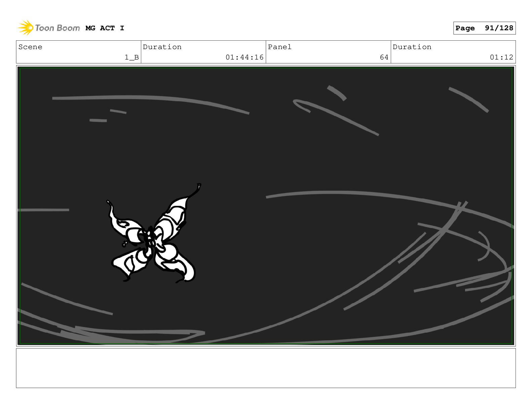The image size is (532, 412).
Task: Click the panel number '64'
Action: click(384, 58)
